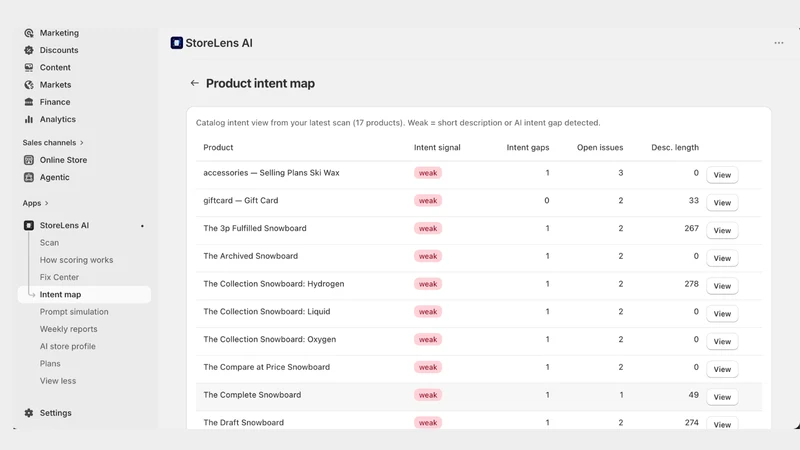The height and width of the screenshot is (450, 800).
Task: Click the pin dot next to StoreLens AI
Action: pos(142,226)
